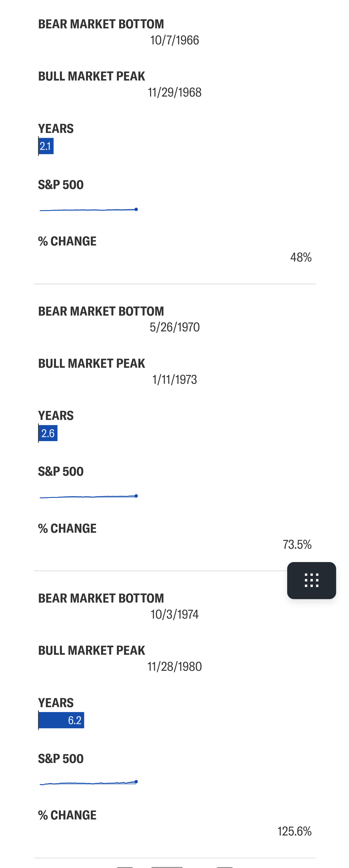Select the bull market peak date 11/28/1980
Viewport: 349px width, 868px height.
pos(175,666)
